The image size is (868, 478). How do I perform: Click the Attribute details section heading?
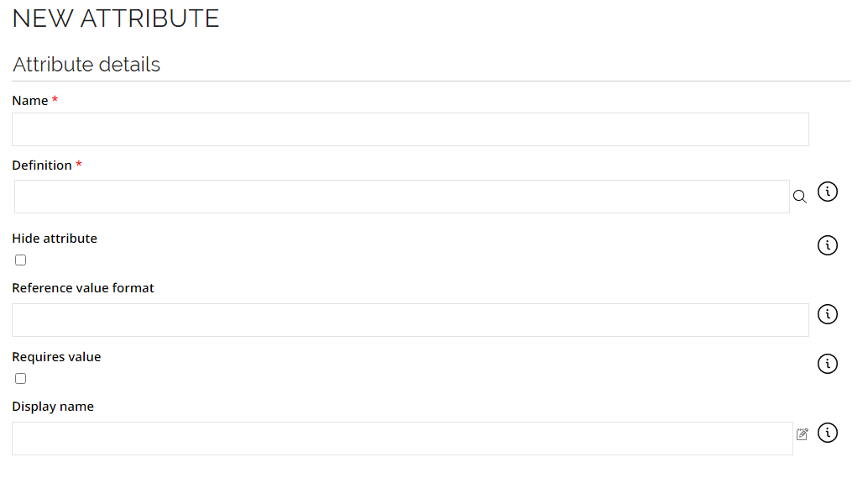tap(86, 64)
